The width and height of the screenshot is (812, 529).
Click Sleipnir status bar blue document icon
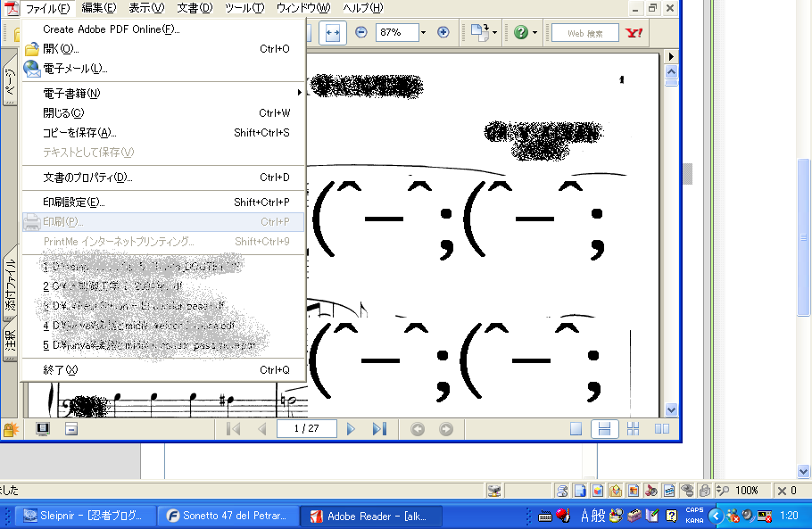580,490
